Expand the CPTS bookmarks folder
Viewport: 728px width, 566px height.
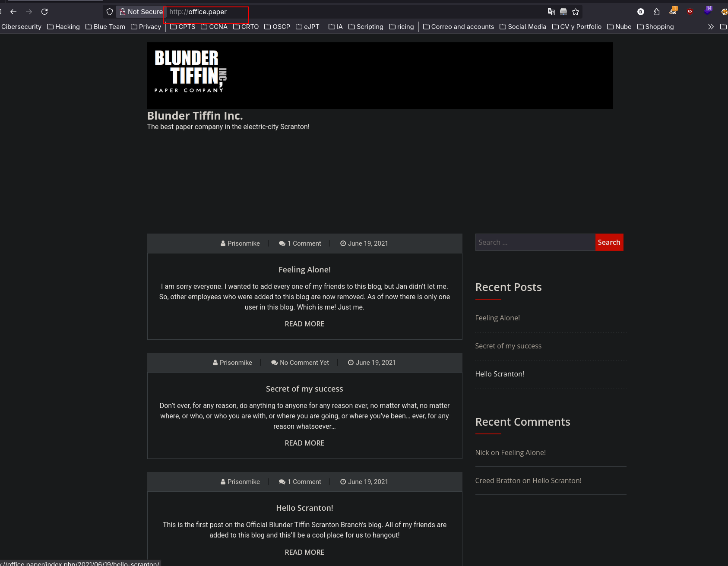pyautogui.click(x=183, y=27)
